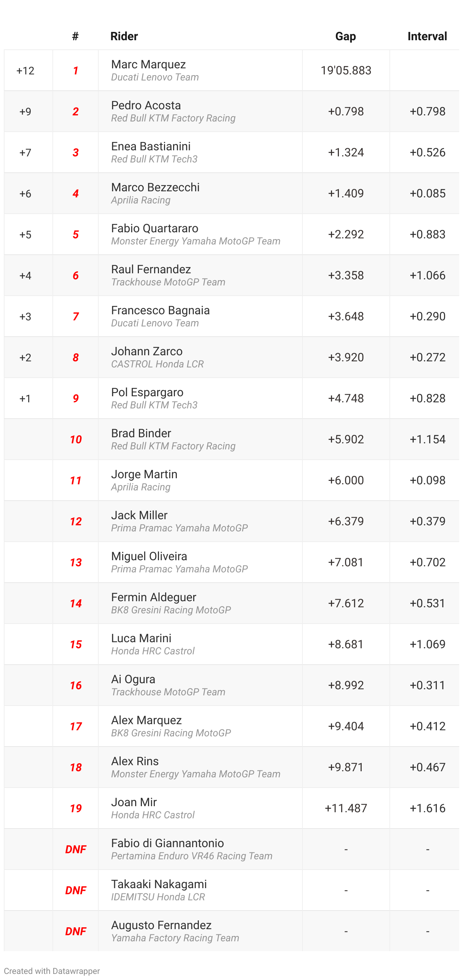The height and width of the screenshot is (980, 463).
Task: Click the # position column header
Action: pyautogui.click(x=75, y=36)
